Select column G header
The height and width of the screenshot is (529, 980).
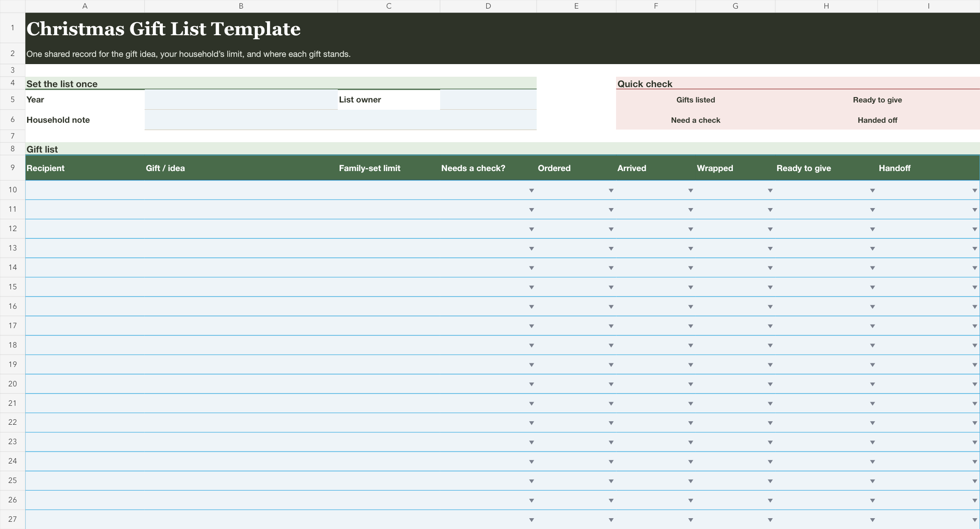click(x=736, y=6)
